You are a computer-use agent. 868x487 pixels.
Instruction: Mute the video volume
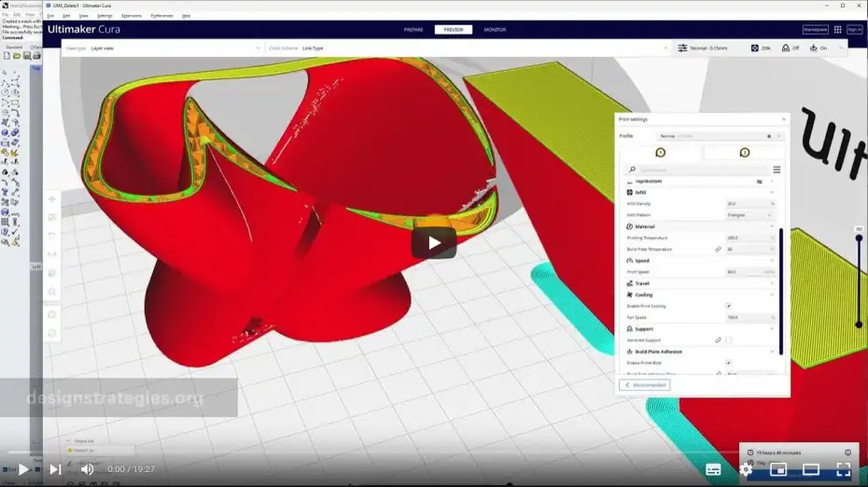click(88, 470)
